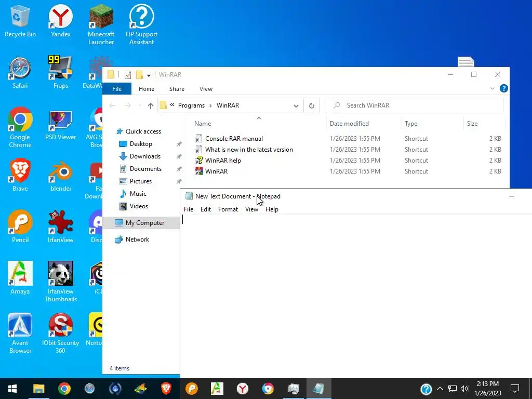The width and height of the screenshot is (532, 399).
Task: Refresh the WinRAR folder view
Action: coord(312,105)
